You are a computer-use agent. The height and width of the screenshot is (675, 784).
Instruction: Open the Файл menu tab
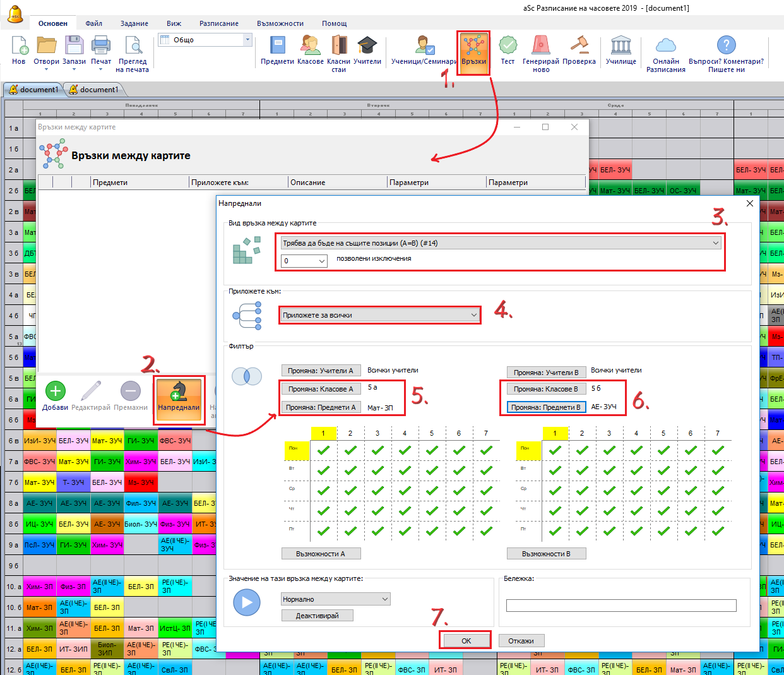(x=94, y=23)
